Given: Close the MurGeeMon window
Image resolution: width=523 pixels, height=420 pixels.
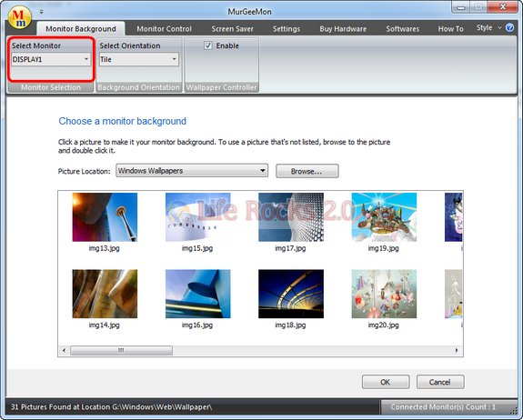Looking at the screenshot, I should (x=503, y=7).
